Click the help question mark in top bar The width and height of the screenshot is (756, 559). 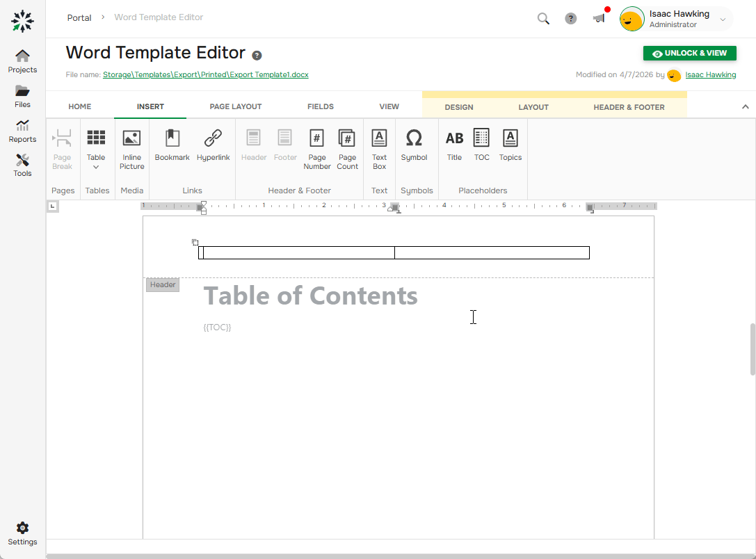click(571, 19)
